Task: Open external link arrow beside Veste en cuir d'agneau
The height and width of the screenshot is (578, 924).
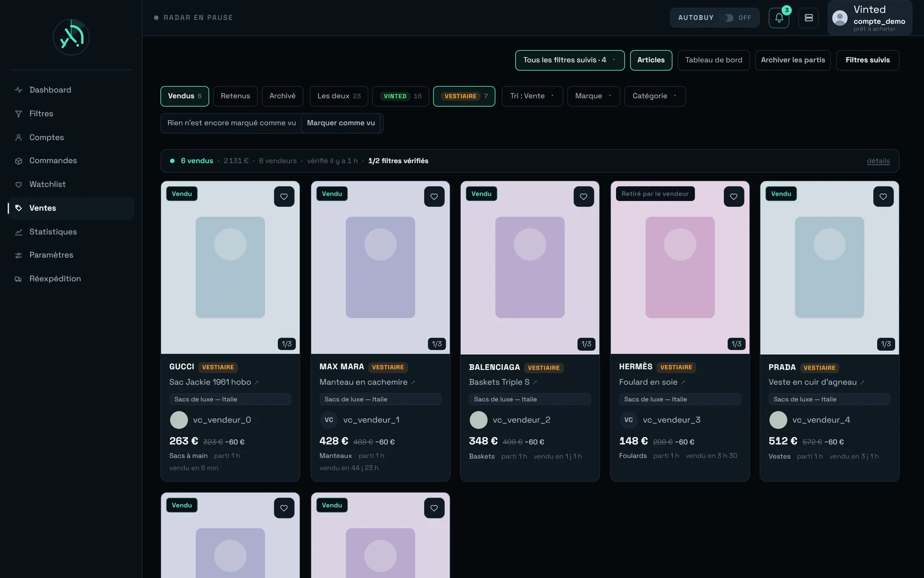Action: point(862,383)
